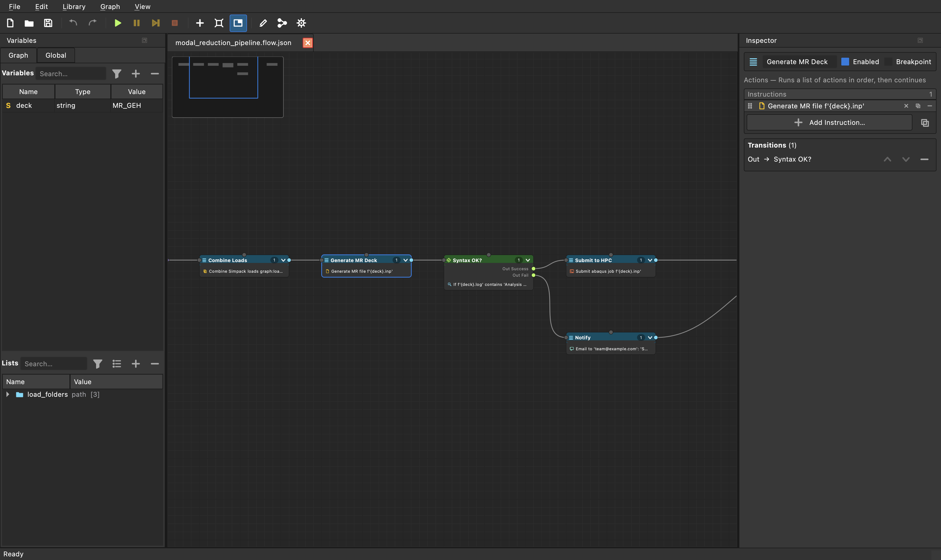Toggle the Breakpoint checkbox
The width and height of the screenshot is (941, 560).
pyautogui.click(x=889, y=62)
